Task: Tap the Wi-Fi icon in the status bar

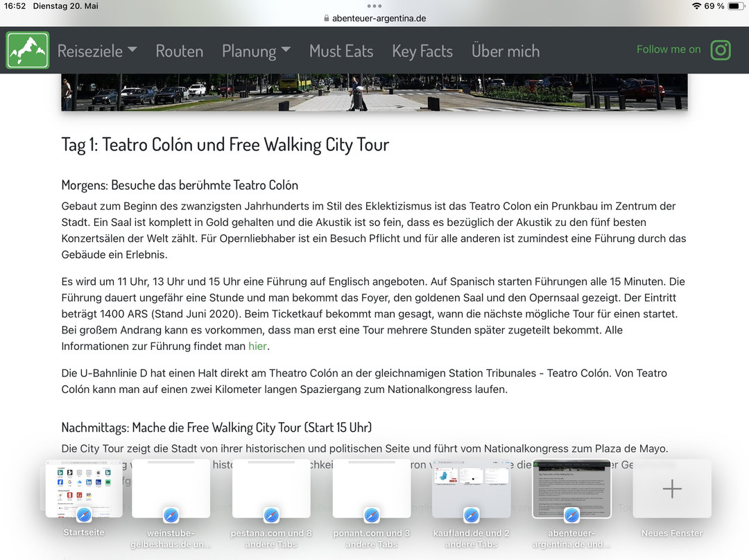Action: click(x=696, y=6)
